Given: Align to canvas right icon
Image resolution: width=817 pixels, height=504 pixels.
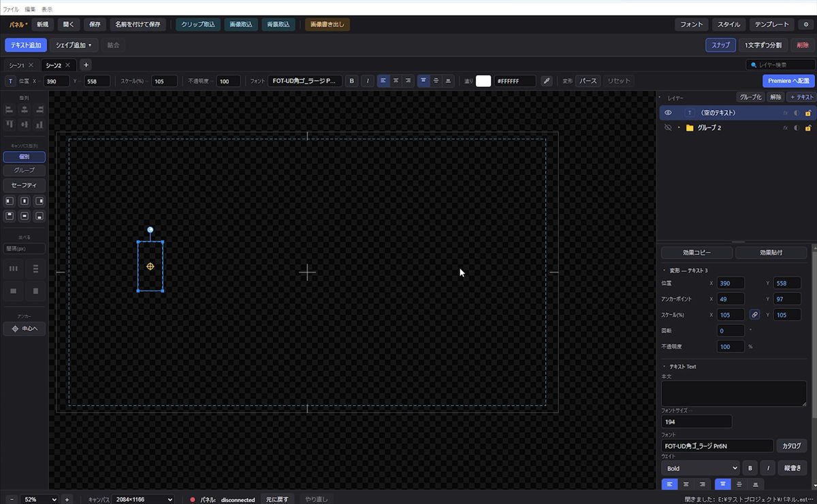Looking at the screenshot, I should [x=39, y=201].
